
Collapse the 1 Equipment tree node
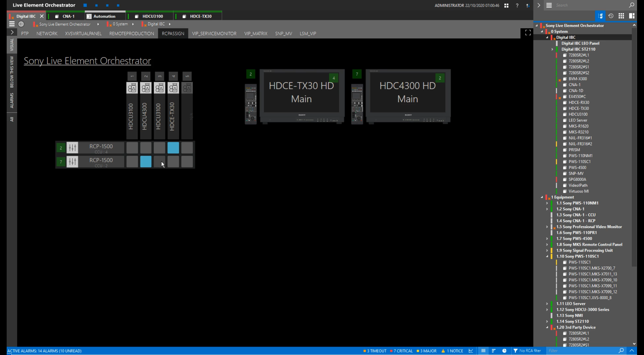point(542,197)
